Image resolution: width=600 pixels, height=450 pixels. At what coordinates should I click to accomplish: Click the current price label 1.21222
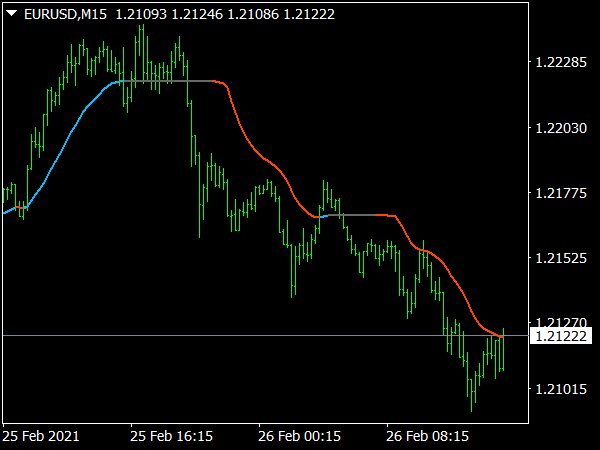pos(561,336)
